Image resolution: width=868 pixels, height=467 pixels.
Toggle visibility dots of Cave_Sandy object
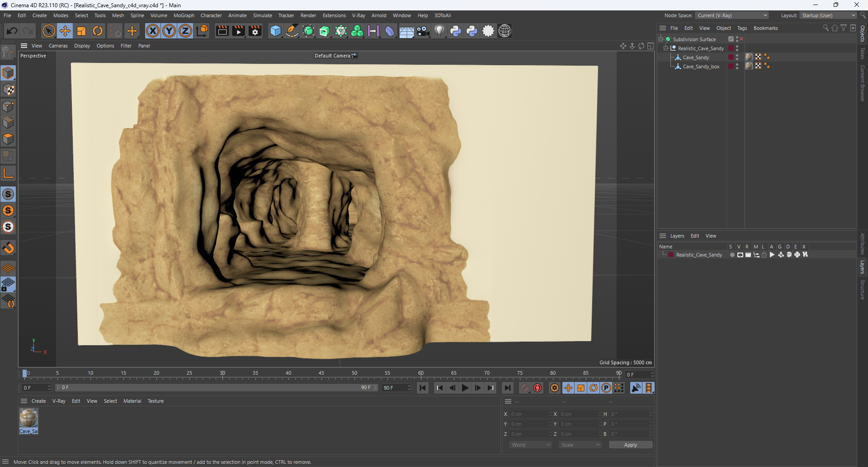737,57
